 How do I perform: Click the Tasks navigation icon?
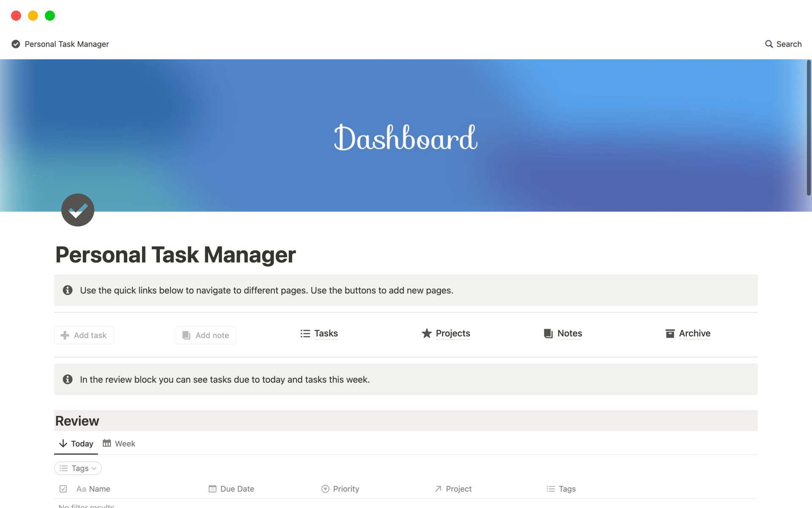304,333
